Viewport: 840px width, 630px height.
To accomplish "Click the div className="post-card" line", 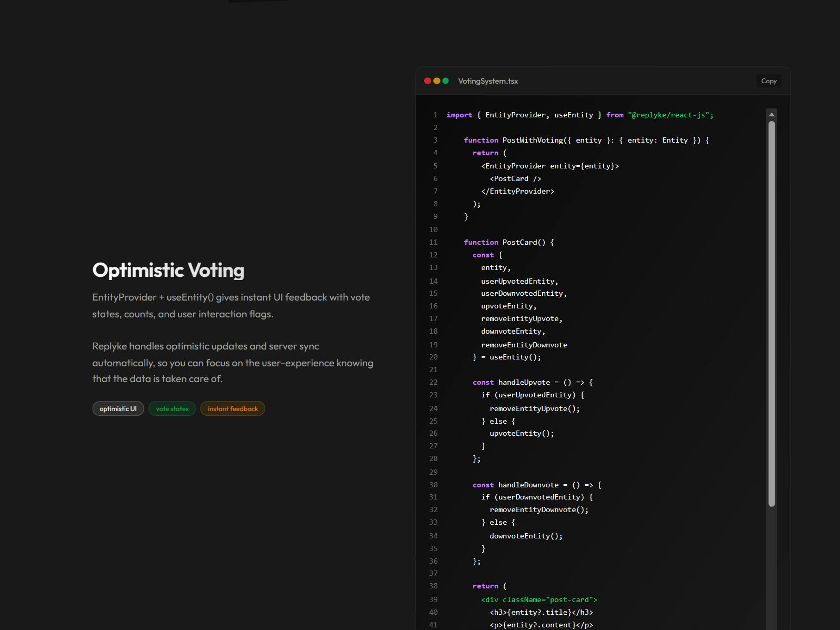I will (539, 599).
